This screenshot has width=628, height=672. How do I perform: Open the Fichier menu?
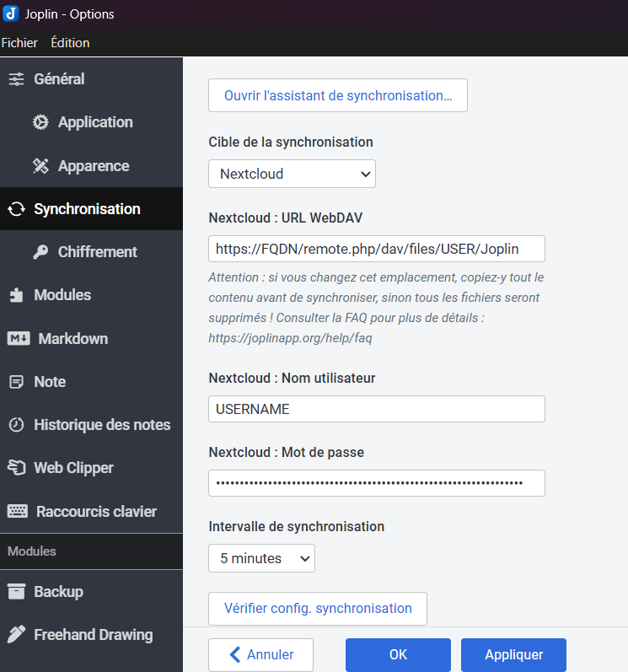pyautogui.click(x=19, y=43)
